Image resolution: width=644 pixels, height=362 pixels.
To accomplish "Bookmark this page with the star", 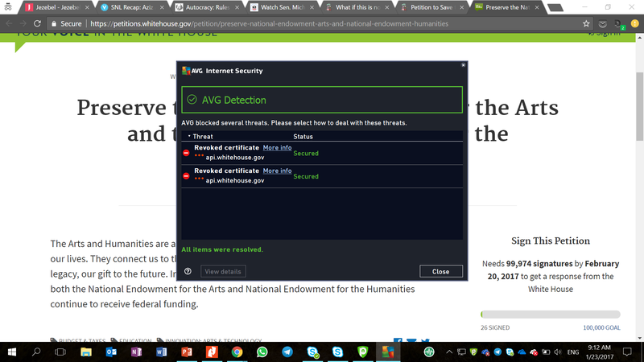I will 586,24.
